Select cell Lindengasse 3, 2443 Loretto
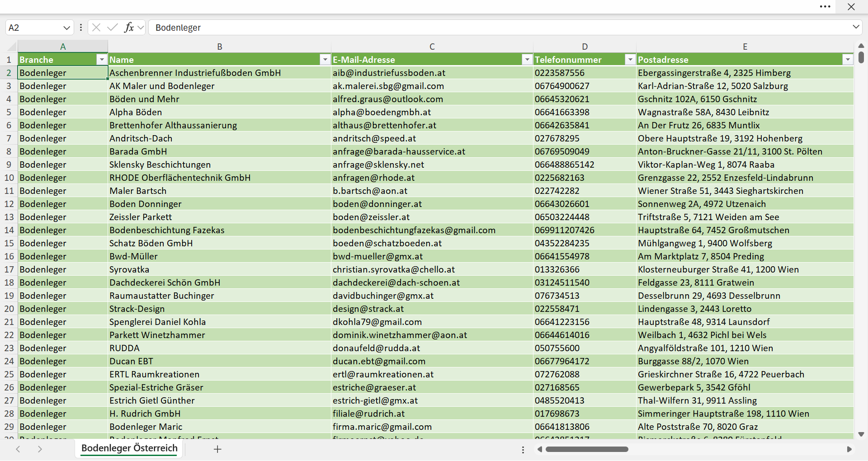Image resolution: width=868 pixels, height=461 pixels. coord(745,309)
